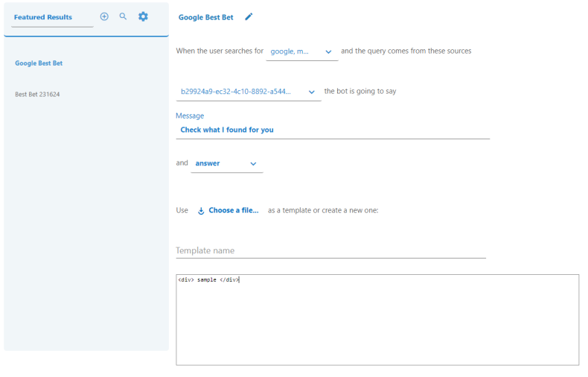
Task: Click the 'Choose a file...' link
Action: [234, 211]
